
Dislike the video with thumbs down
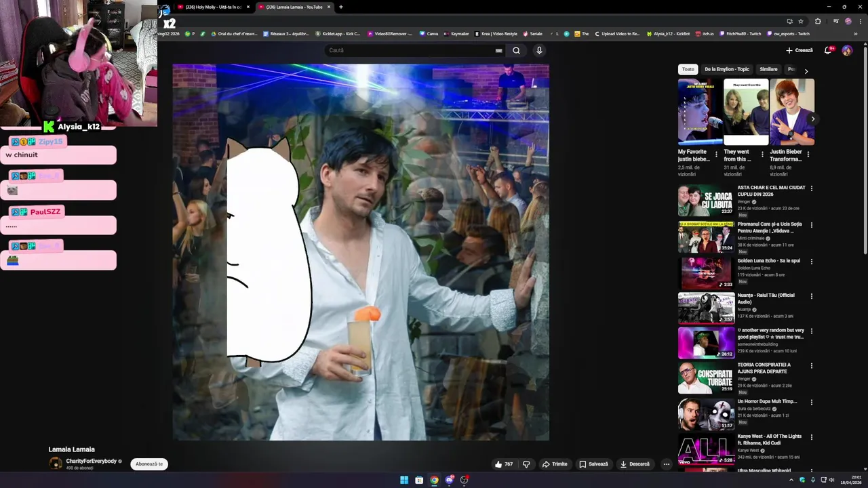point(526,464)
